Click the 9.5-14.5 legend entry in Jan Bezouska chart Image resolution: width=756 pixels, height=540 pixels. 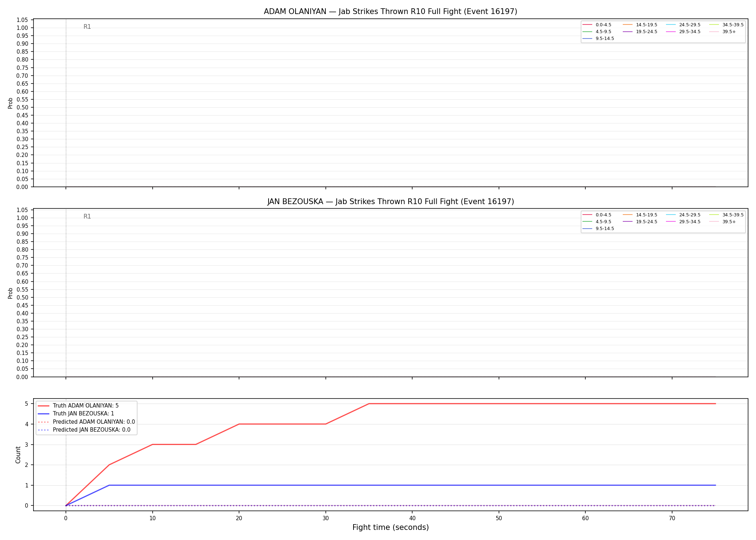tap(598, 229)
